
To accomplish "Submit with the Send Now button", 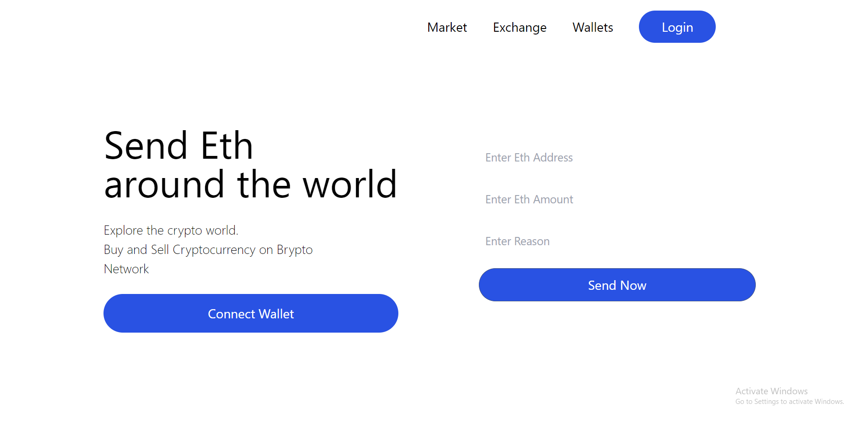I will [x=617, y=285].
